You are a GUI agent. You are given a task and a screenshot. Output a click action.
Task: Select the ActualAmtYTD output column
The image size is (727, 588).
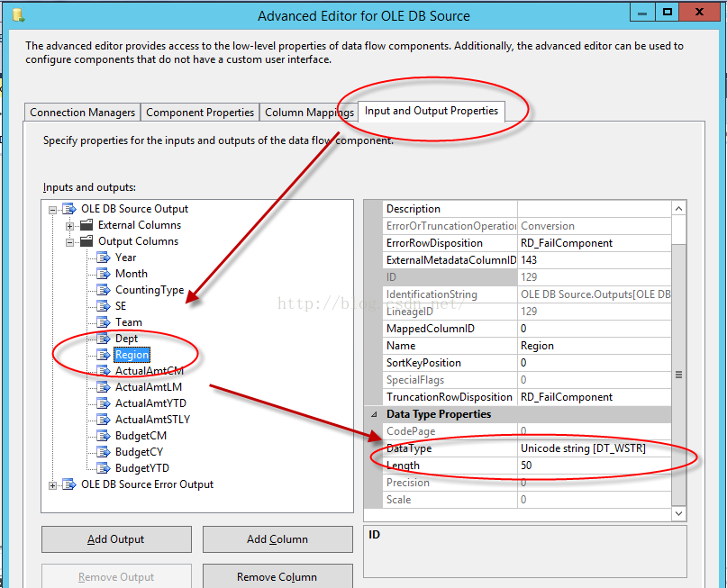coord(150,403)
